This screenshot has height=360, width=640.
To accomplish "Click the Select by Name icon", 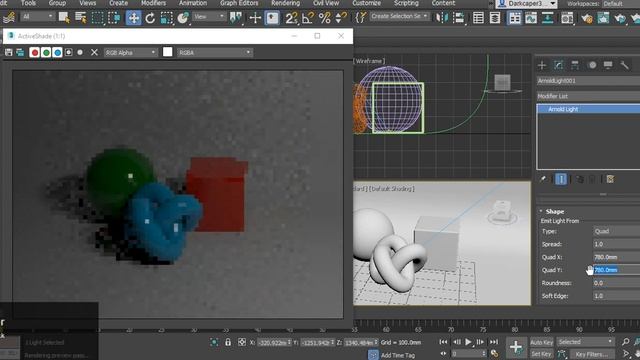I will tap(81, 18).
